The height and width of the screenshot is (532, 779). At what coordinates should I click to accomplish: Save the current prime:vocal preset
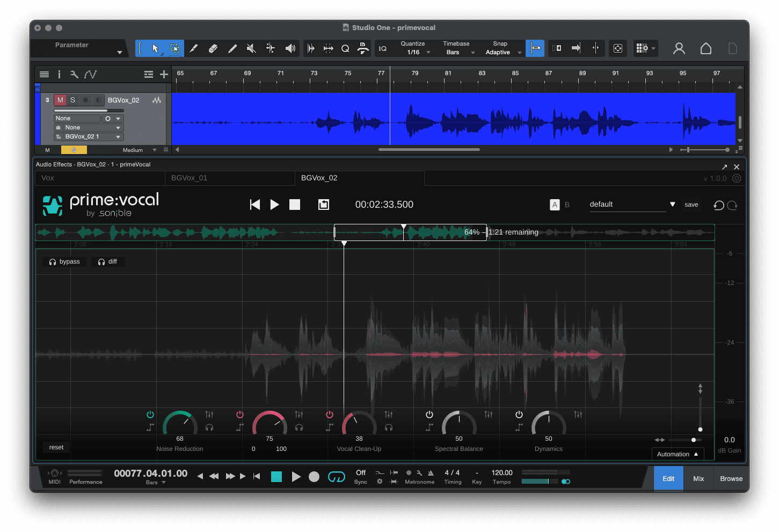691,205
